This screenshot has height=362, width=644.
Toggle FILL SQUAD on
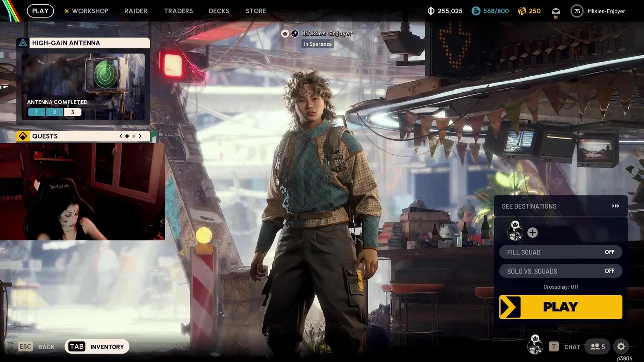(x=560, y=252)
